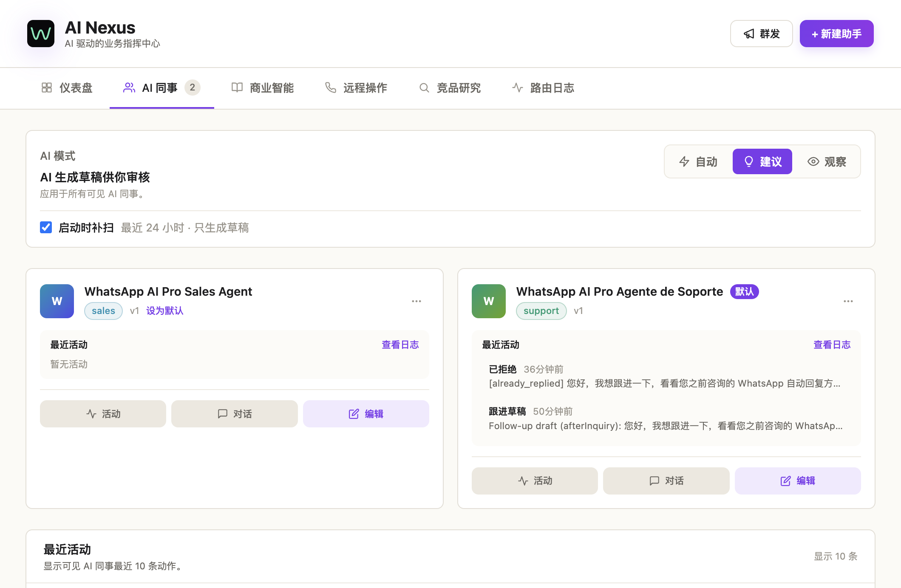Image resolution: width=901 pixels, height=588 pixels.
Task: Open the Sales Agent more options menu
Action: (416, 301)
